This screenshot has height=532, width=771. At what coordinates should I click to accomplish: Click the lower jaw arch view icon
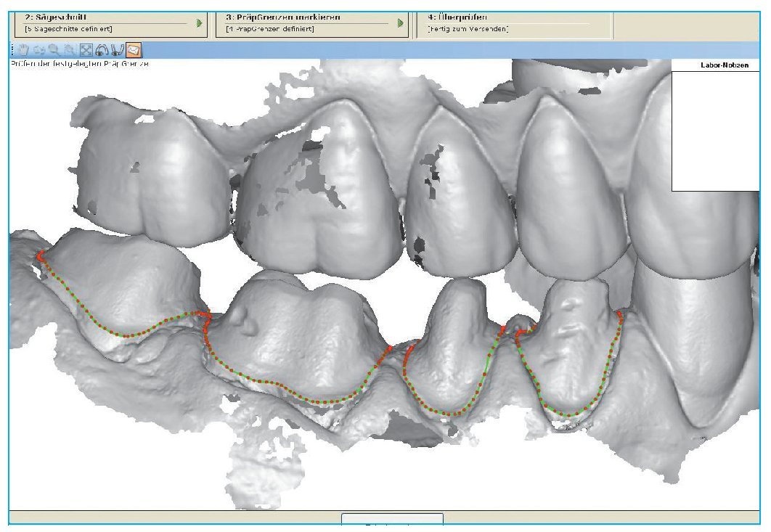118,51
